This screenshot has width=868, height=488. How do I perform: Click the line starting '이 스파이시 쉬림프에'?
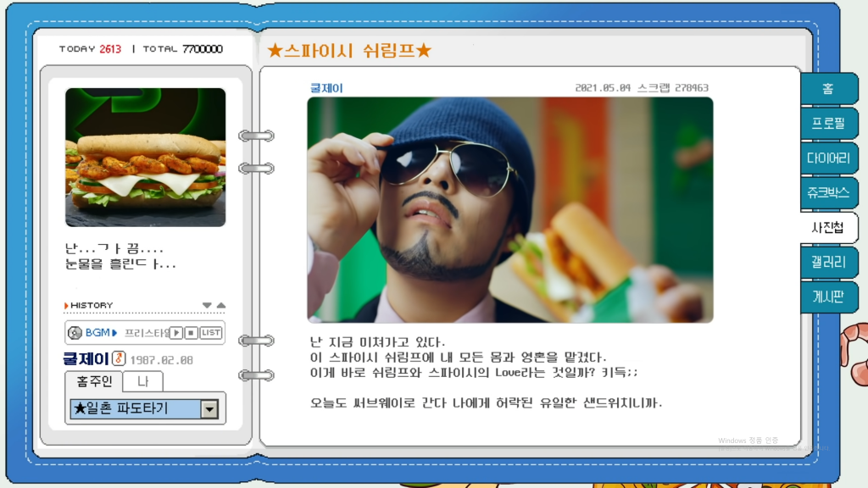[459, 358]
